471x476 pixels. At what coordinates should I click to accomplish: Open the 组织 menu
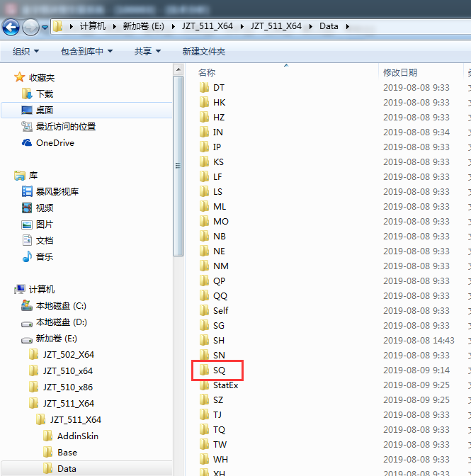[x=25, y=51]
